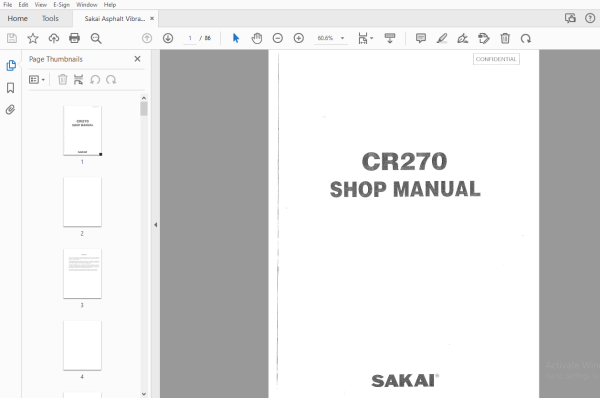This screenshot has height=398, width=600.
Task: Click the zoom in plus button
Action: [x=299, y=38]
